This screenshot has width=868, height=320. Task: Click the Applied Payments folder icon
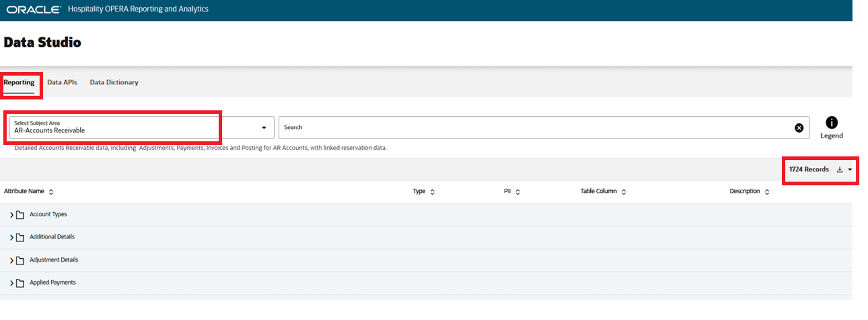click(x=20, y=283)
